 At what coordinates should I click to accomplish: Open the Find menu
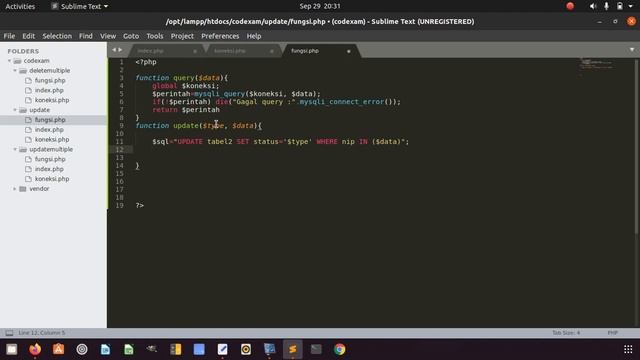point(86,36)
